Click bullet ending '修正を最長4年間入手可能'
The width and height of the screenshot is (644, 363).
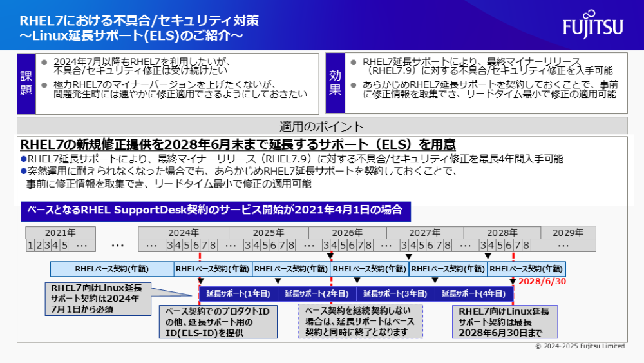[x=292, y=159]
